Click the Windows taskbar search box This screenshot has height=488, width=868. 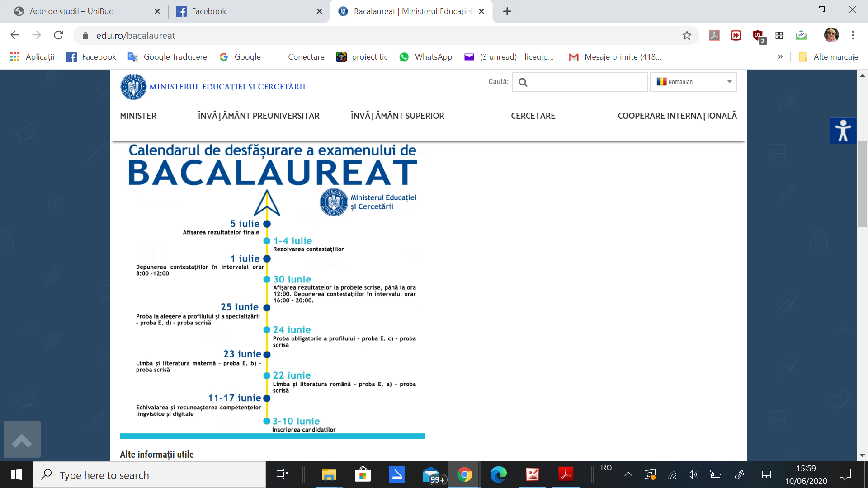click(x=149, y=474)
